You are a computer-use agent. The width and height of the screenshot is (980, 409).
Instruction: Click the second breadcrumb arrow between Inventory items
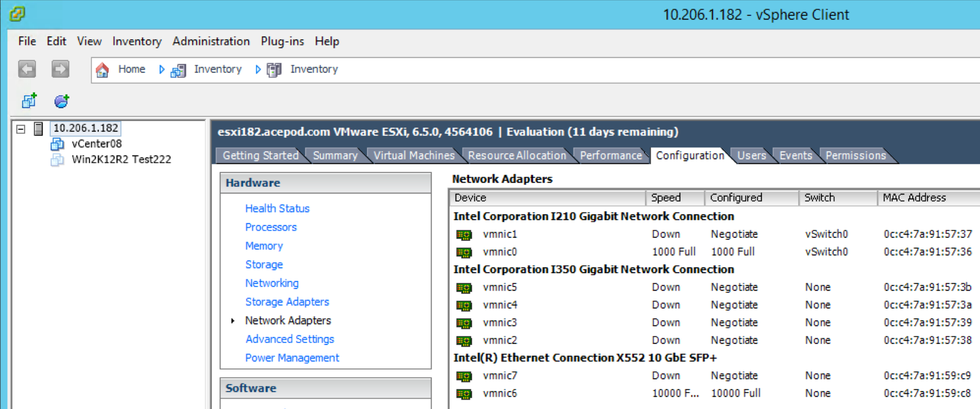[x=258, y=69]
